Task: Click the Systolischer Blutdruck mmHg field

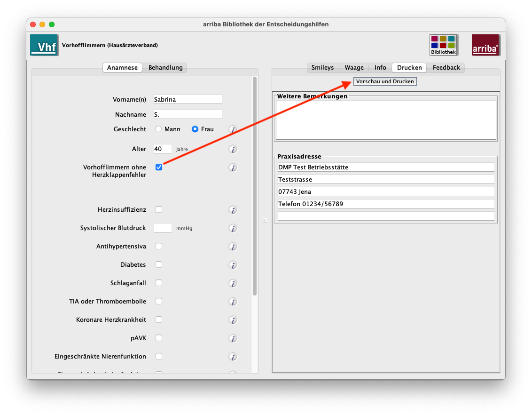Action: pyautogui.click(x=163, y=228)
